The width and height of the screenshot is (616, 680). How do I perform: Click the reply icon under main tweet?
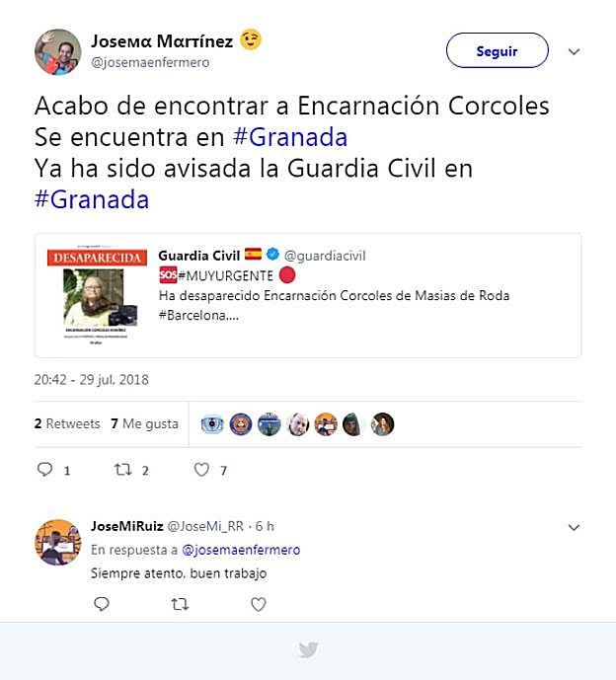click(45, 469)
